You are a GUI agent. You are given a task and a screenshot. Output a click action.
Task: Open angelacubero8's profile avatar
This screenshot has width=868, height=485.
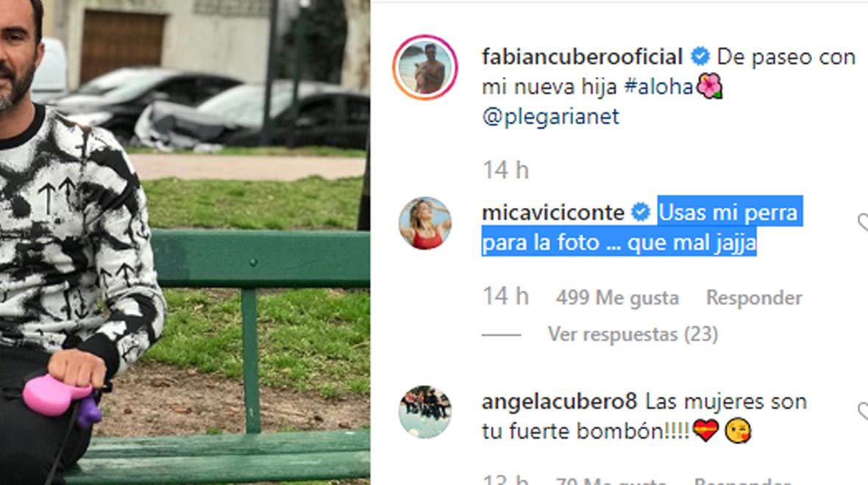[425, 412]
